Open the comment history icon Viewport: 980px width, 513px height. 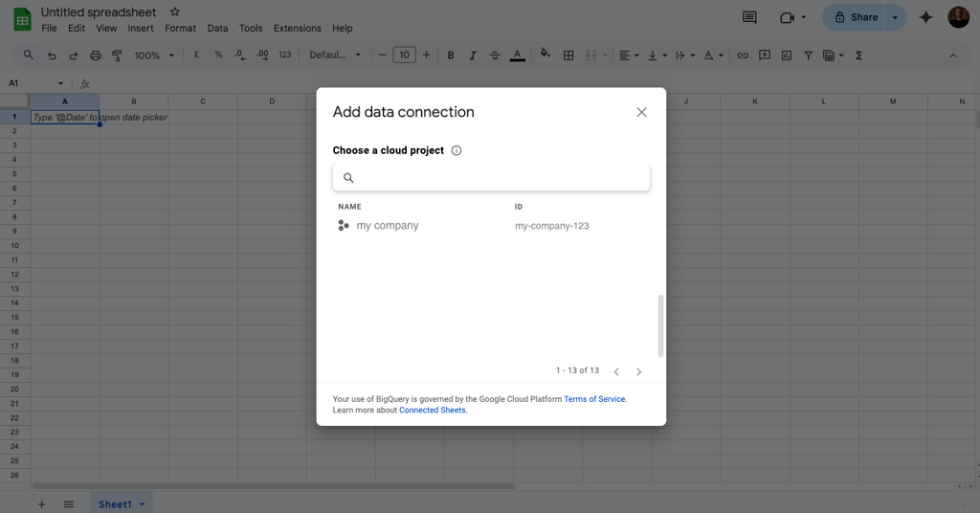749,17
